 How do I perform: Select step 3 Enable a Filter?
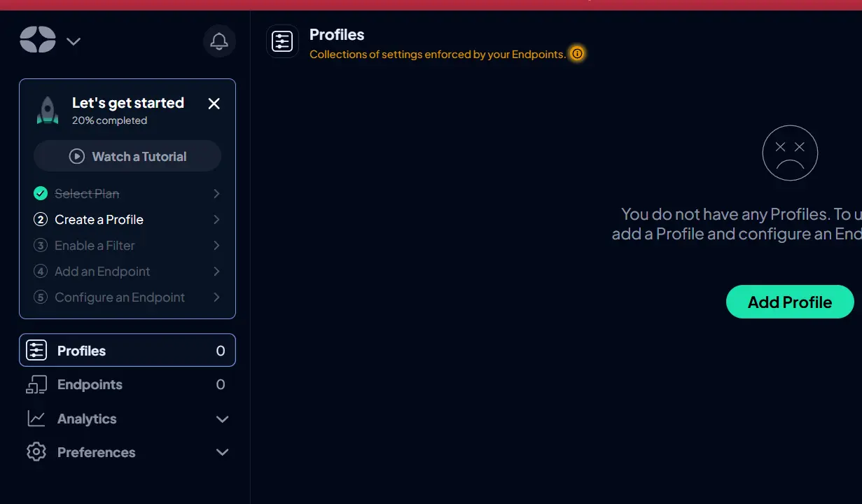click(127, 246)
